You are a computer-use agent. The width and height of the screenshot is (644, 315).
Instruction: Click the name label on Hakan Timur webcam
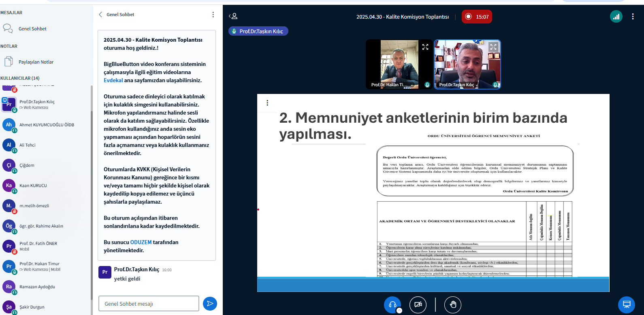(x=391, y=85)
